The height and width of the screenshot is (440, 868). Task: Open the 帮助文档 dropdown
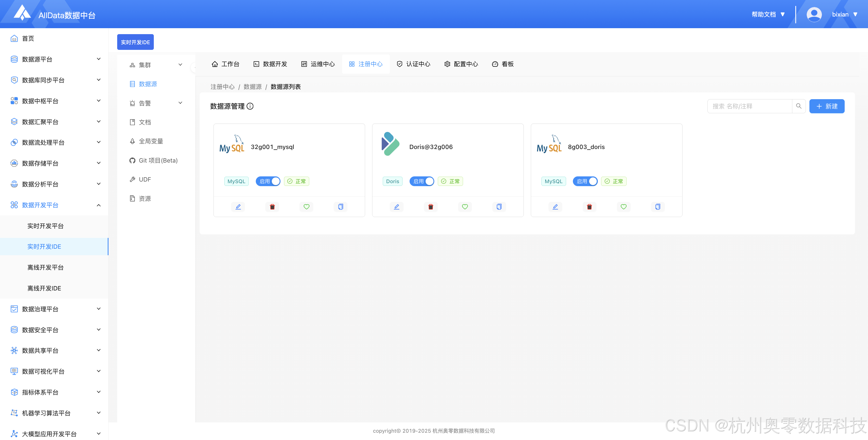[768, 14]
